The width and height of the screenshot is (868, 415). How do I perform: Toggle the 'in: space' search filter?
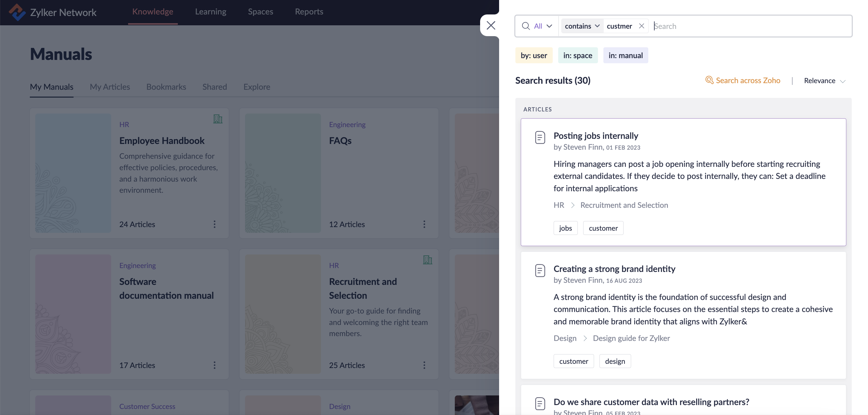tap(577, 55)
